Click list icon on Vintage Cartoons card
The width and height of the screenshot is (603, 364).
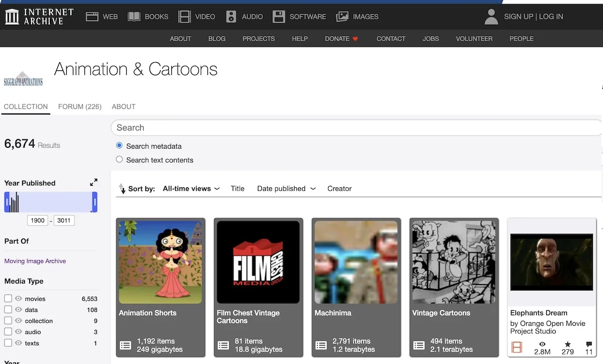click(419, 345)
